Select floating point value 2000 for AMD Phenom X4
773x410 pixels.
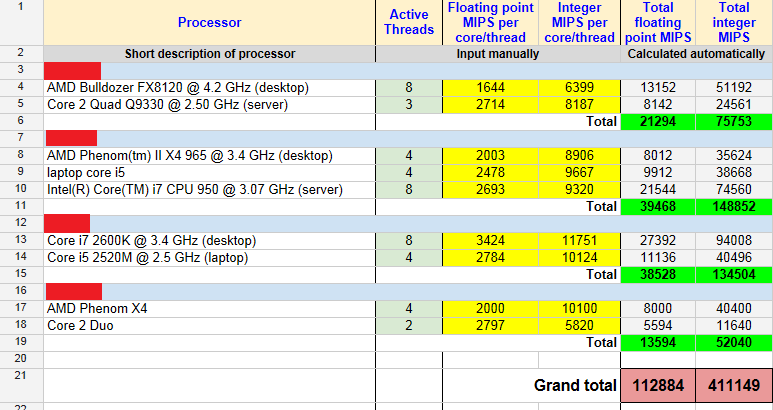(480, 308)
